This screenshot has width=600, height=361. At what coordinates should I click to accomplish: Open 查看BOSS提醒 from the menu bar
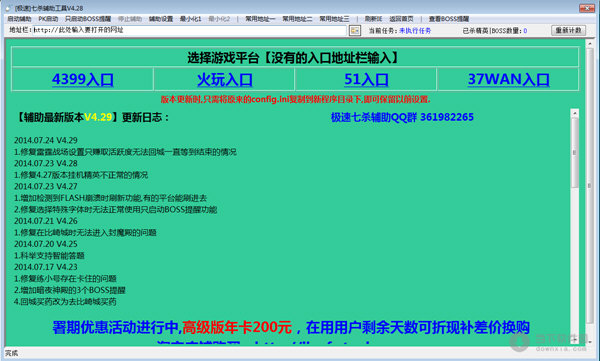448,19
